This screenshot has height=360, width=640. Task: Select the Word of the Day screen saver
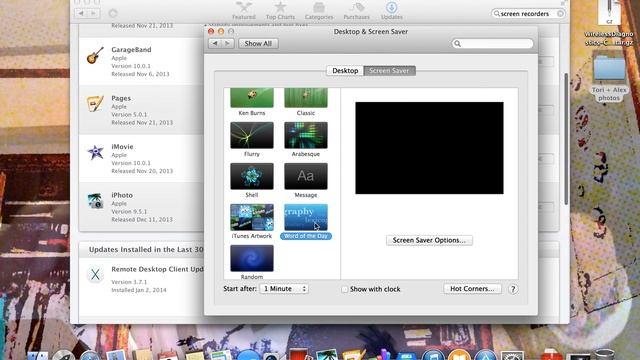[306, 221]
